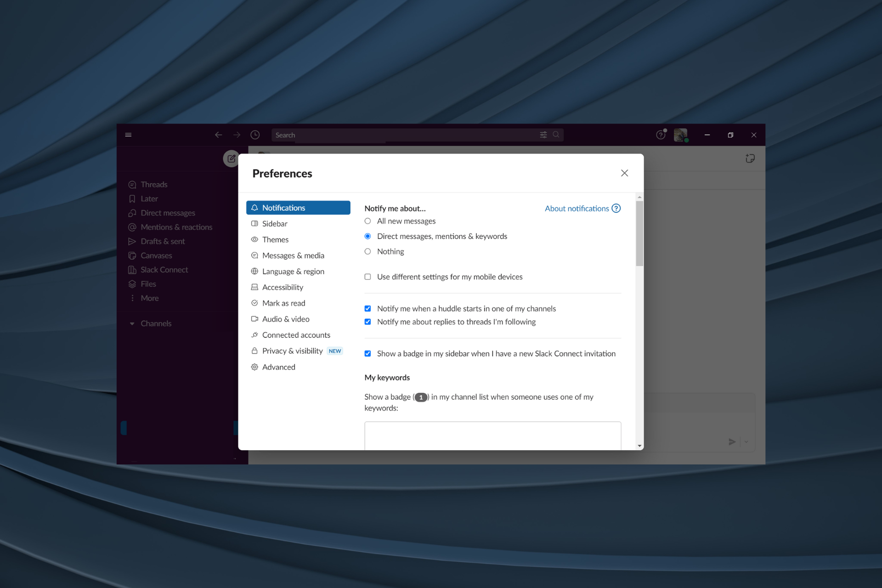Open the help question mark icon in title bar
The width and height of the screenshot is (882, 588).
pos(661,135)
